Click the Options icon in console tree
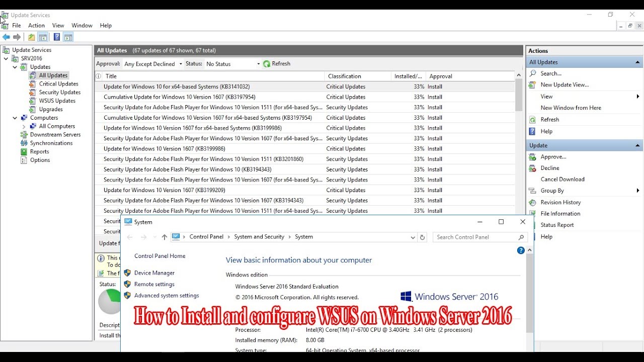This screenshot has height=362, width=644. [24, 160]
